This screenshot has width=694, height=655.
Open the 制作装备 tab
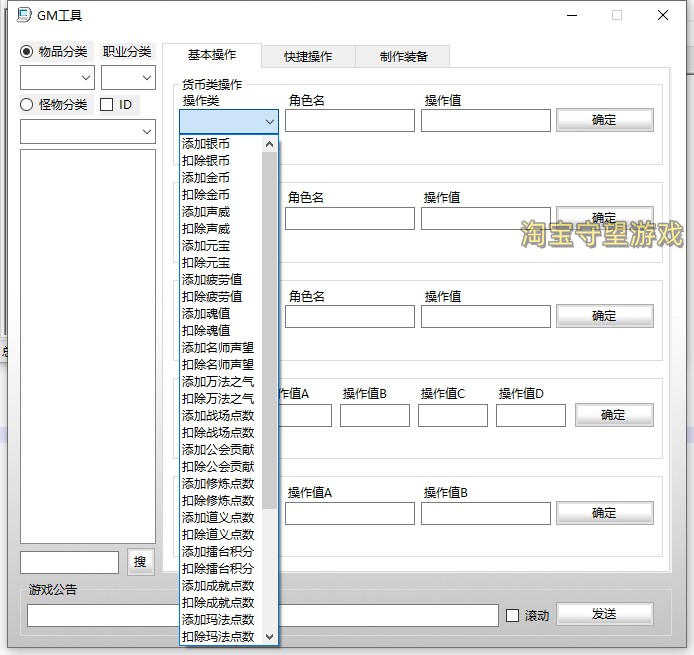click(x=403, y=57)
